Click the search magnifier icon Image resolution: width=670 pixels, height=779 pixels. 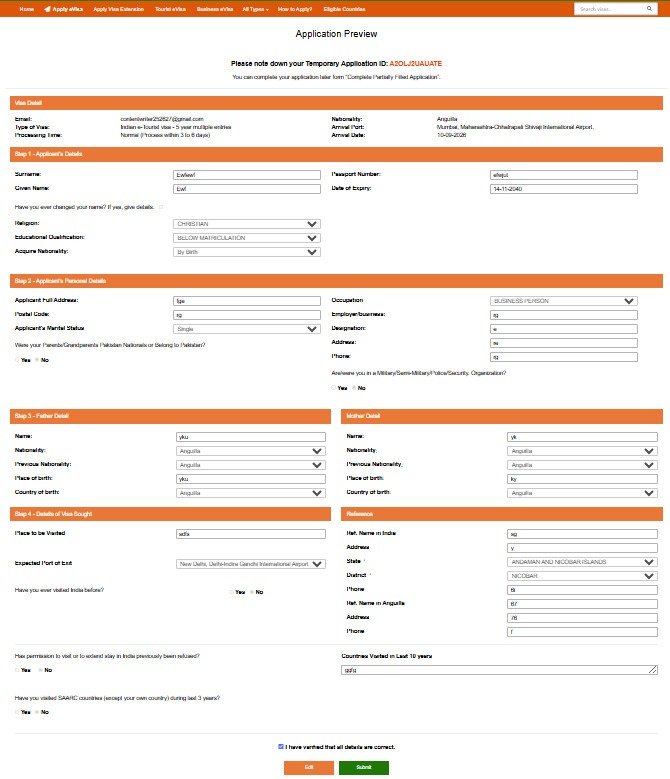(x=649, y=8)
